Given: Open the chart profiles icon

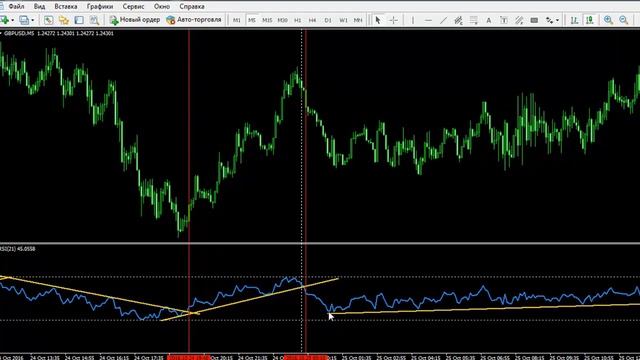Looking at the screenshot, I should (24, 20).
